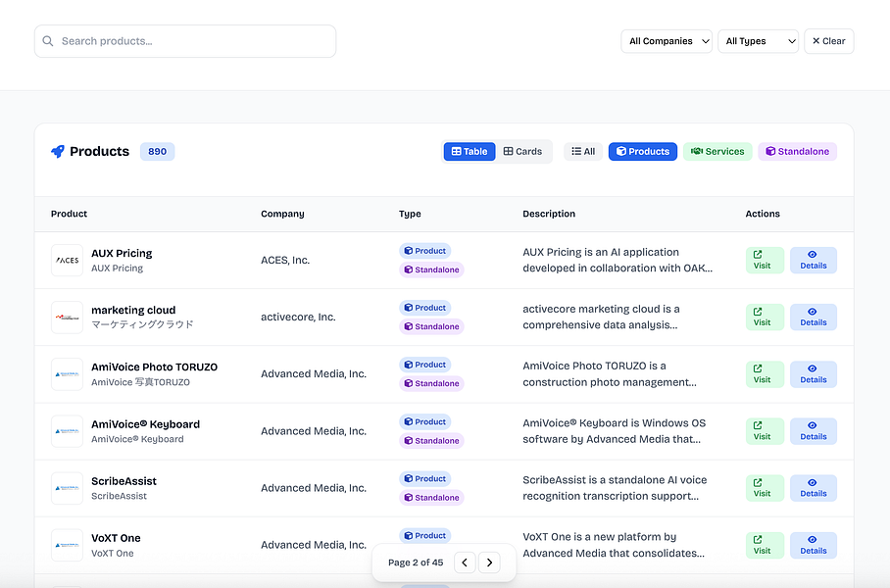This screenshot has width=890, height=588.
Task: Click the rocket icon beside Products heading
Action: point(58,152)
